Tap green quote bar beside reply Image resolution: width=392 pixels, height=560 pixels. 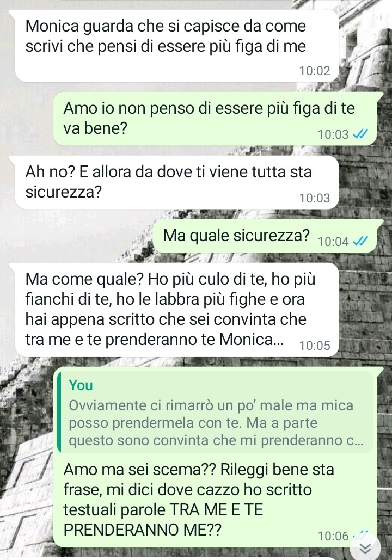tap(59, 413)
